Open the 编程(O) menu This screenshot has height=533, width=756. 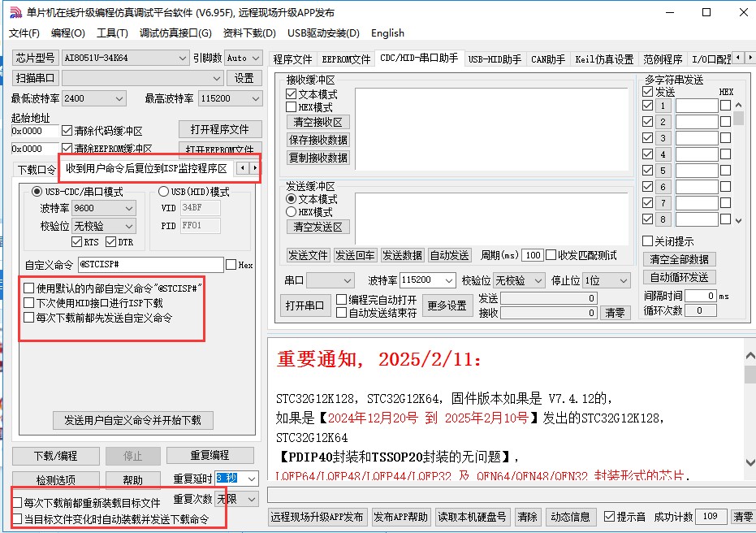click(68, 33)
